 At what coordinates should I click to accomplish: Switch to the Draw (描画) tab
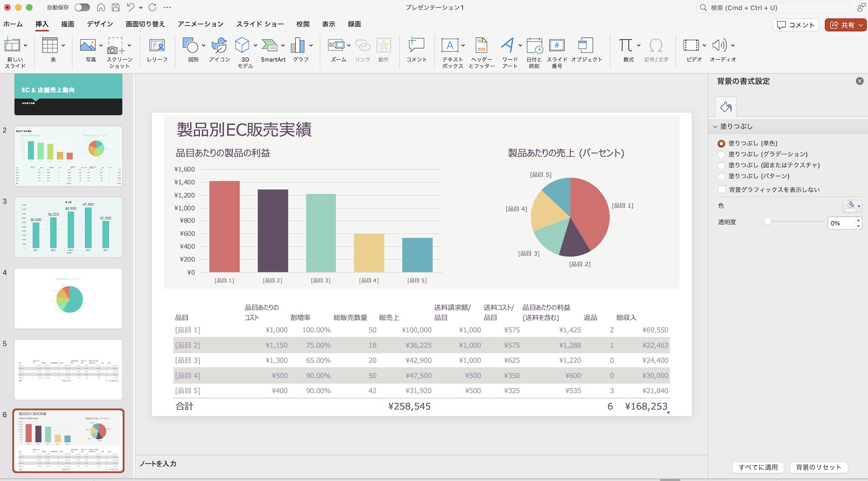(68, 24)
